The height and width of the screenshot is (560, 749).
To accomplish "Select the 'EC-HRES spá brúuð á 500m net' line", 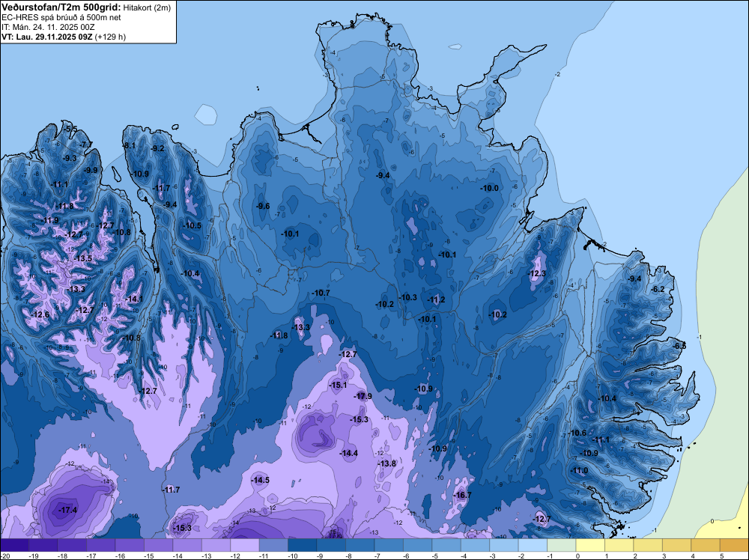I will click(x=61, y=17).
